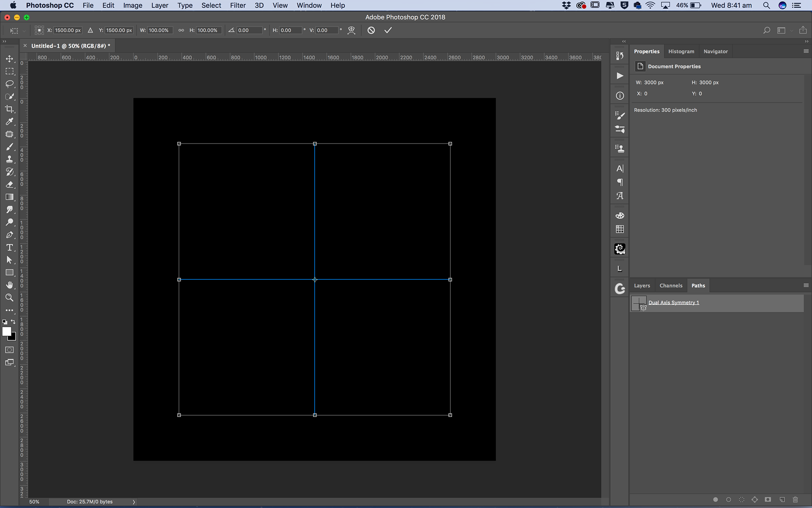Open the Properties panel options menu
The width and height of the screenshot is (812, 508).
click(x=806, y=51)
